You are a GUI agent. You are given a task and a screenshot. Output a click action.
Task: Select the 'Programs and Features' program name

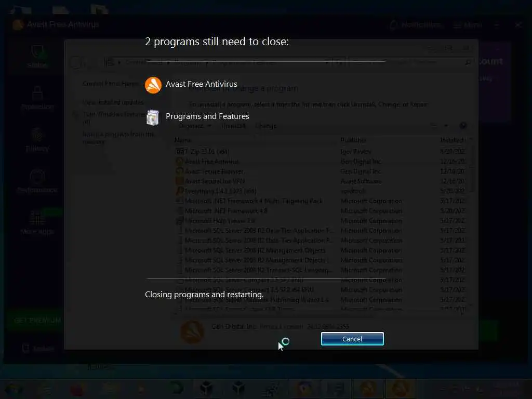point(207,116)
